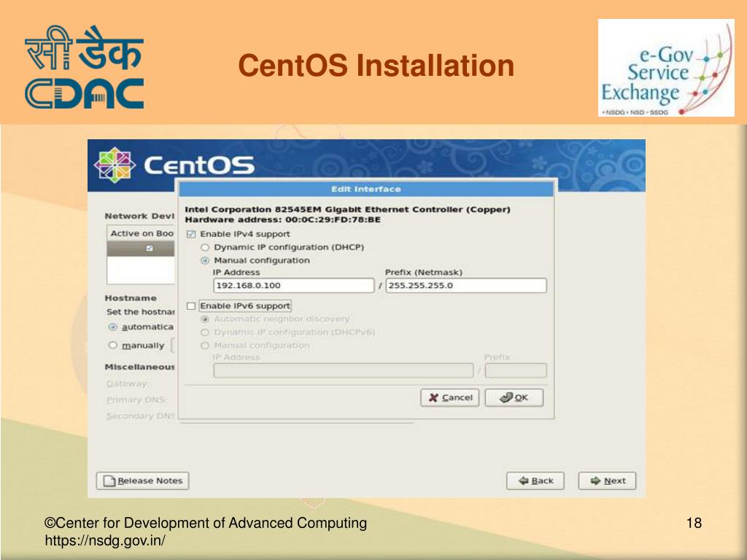Click the Prefix (Netmask) field 255.255.255.0

coord(466,285)
